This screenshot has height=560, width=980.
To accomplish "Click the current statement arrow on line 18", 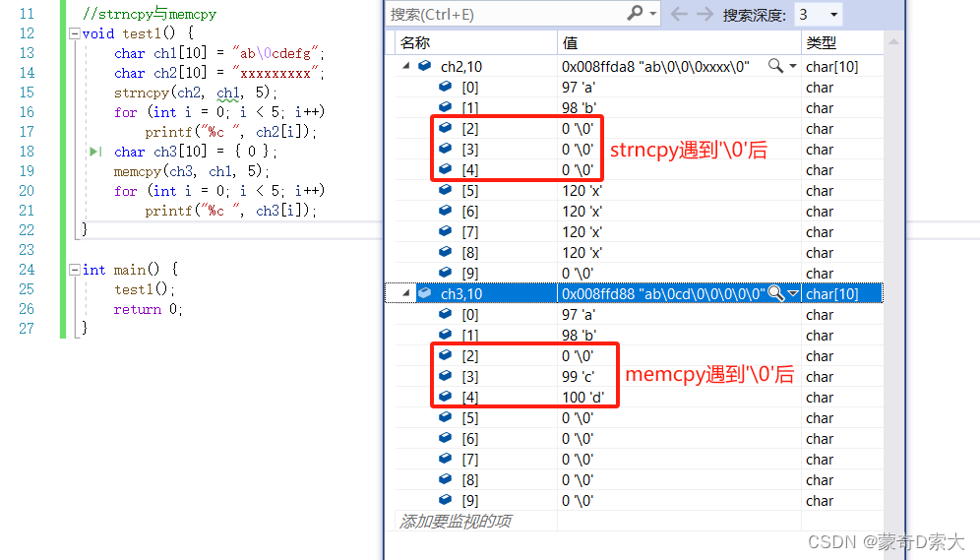I will coord(95,152).
